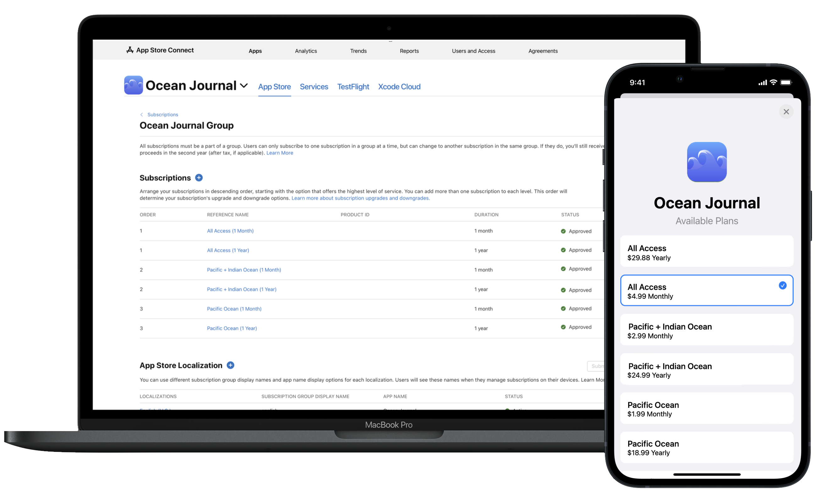Open the Analytics menu item
Image resolution: width=829 pixels, height=504 pixels.
305,50
